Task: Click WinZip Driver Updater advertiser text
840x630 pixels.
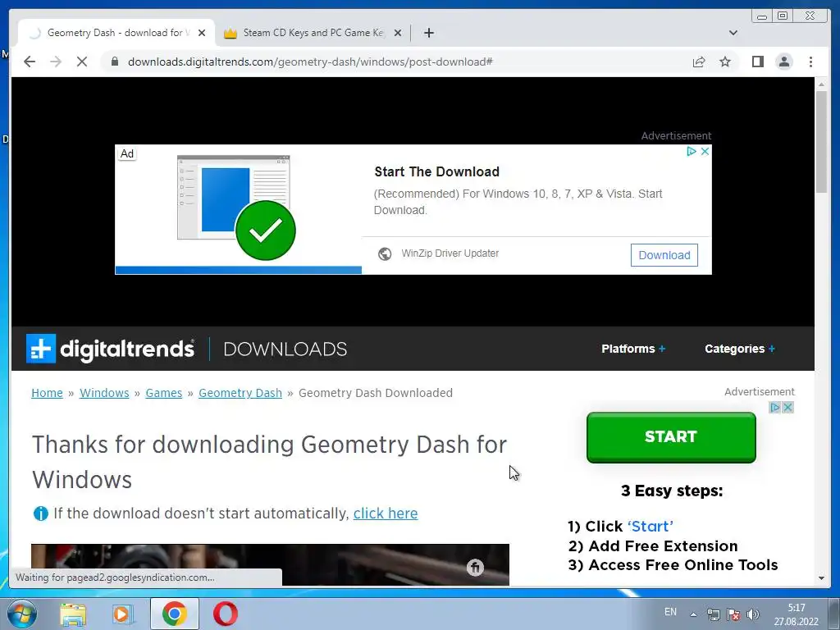Action: pyautogui.click(x=450, y=253)
